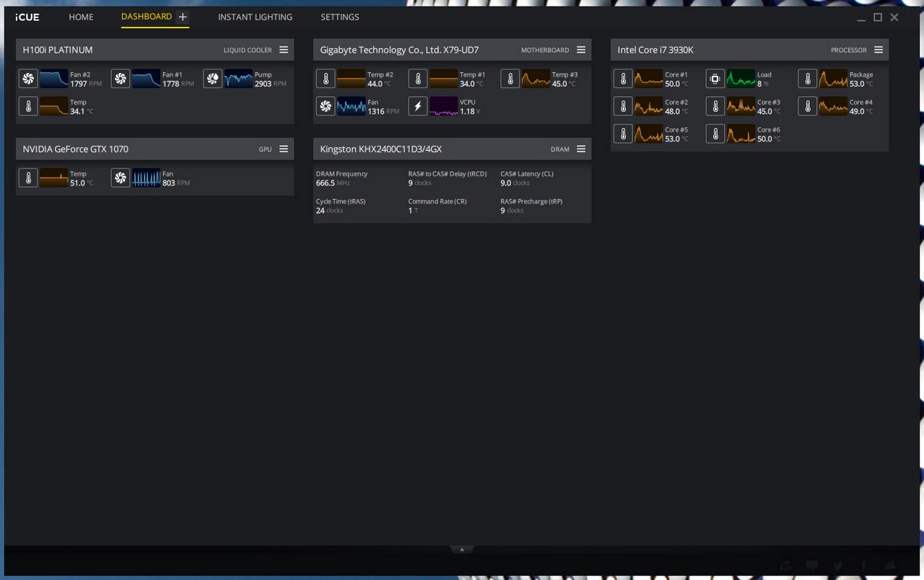
Task: Click the plus button next to DASHBOARD
Action: 183,17
